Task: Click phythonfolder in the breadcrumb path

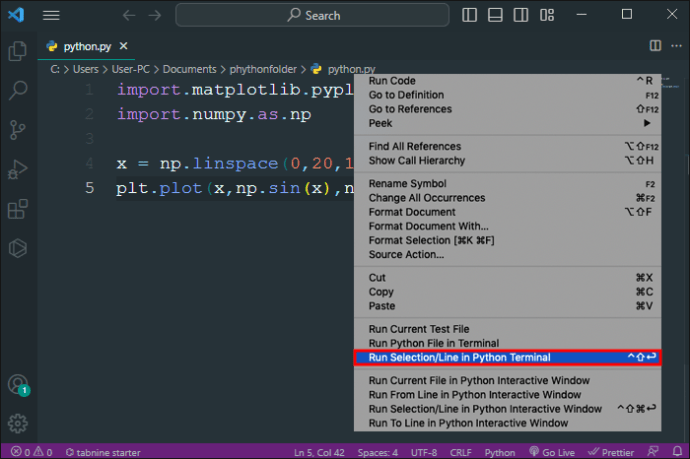Action: (263, 70)
